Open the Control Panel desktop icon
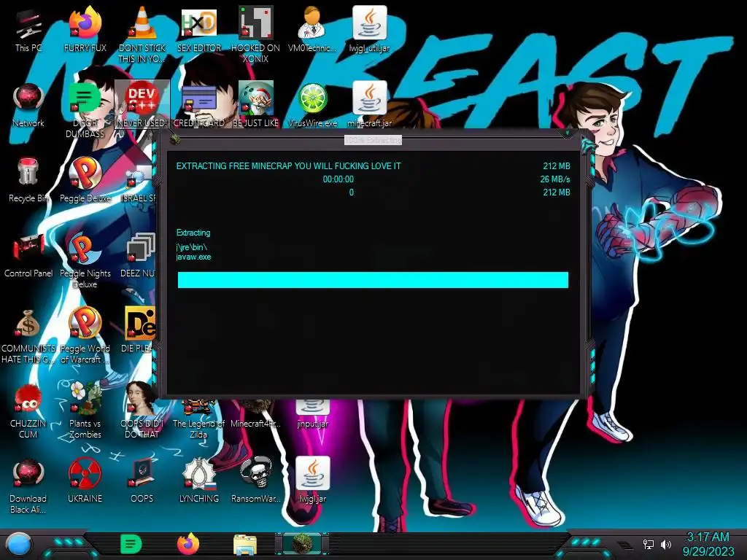Screen dimensions: 747x560 (28, 256)
